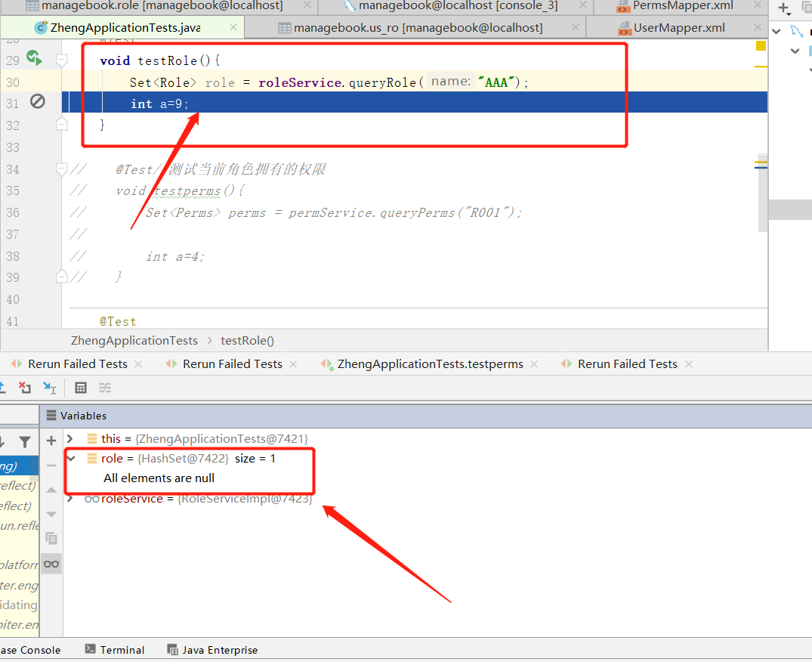Collapse the role HashSet variable node
The width and height of the screenshot is (812, 662).
click(x=71, y=459)
